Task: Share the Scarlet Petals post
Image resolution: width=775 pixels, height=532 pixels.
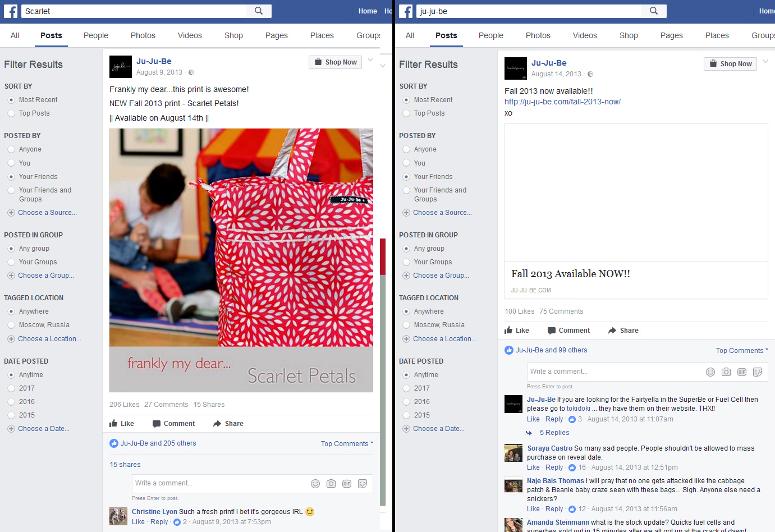Action: pos(228,424)
